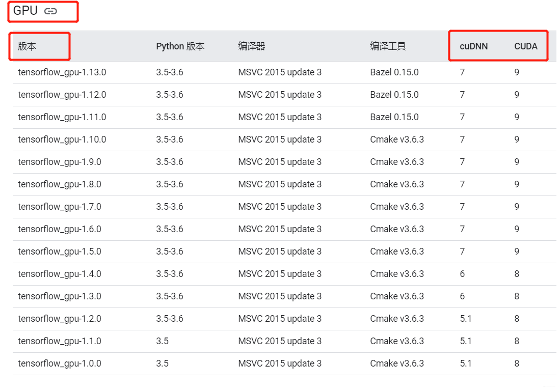Click the tensorflow_gpu-1.12.0 version cell

point(62,95)
